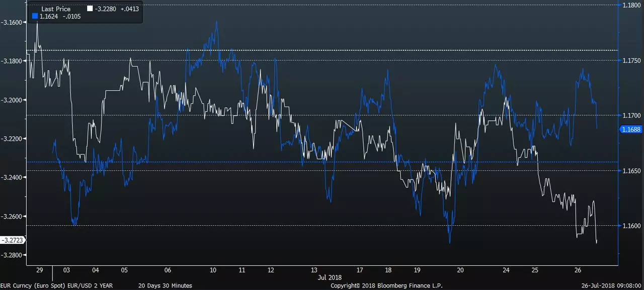Screen dimensions: 644x290
Task: Click the -3.2400 label on the left axis
Action: 12,177
